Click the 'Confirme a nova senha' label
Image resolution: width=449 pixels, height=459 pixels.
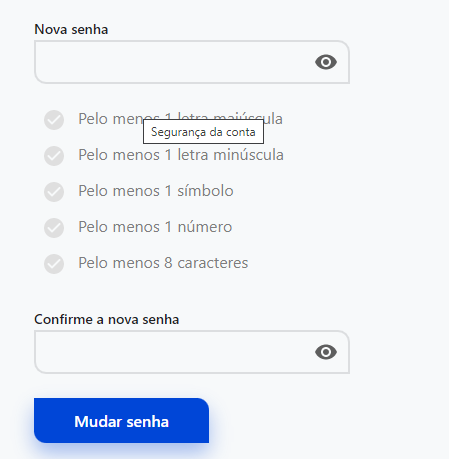(107, 319)
